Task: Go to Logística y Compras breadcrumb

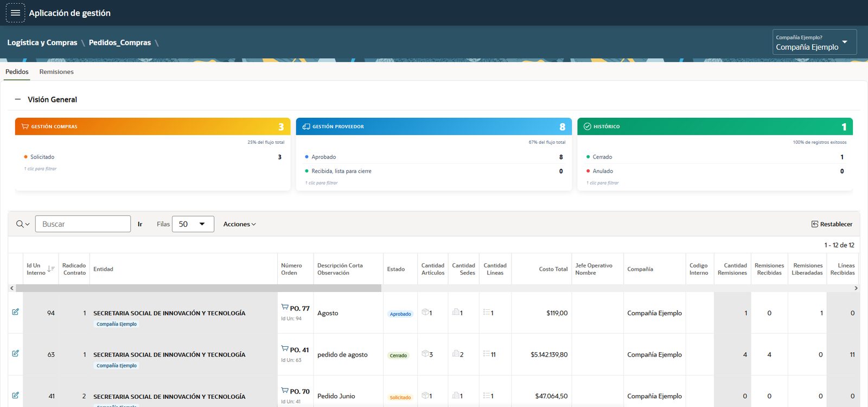Action: point(42,42)
